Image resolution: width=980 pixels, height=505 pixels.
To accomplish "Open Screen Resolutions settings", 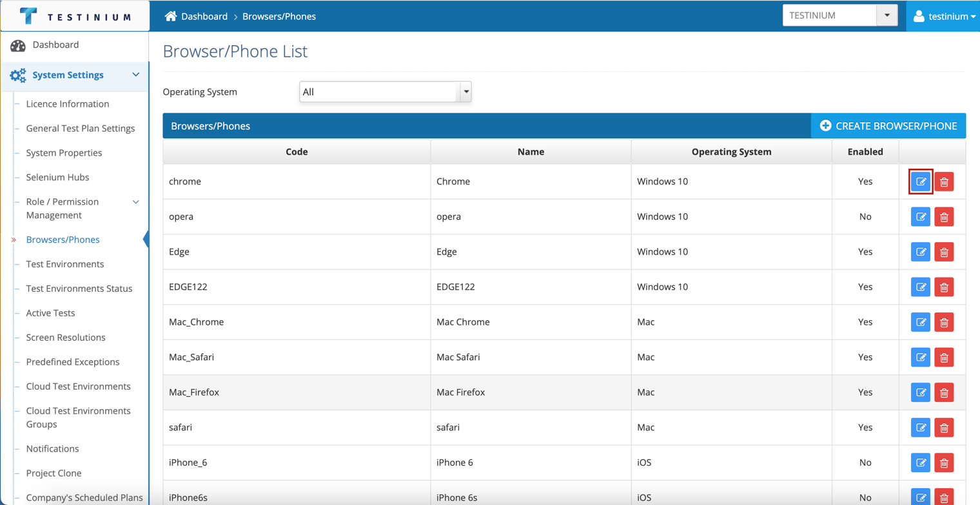I will 66,338.
